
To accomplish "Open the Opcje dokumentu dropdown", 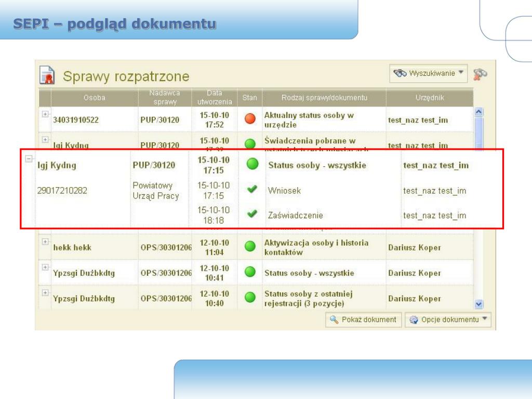I will pos(448,320).
